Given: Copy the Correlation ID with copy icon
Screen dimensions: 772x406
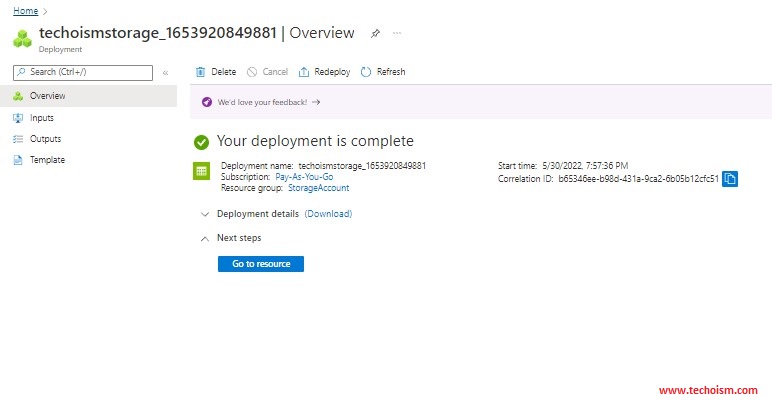Looking at the screenshot, I should (730, 179).
